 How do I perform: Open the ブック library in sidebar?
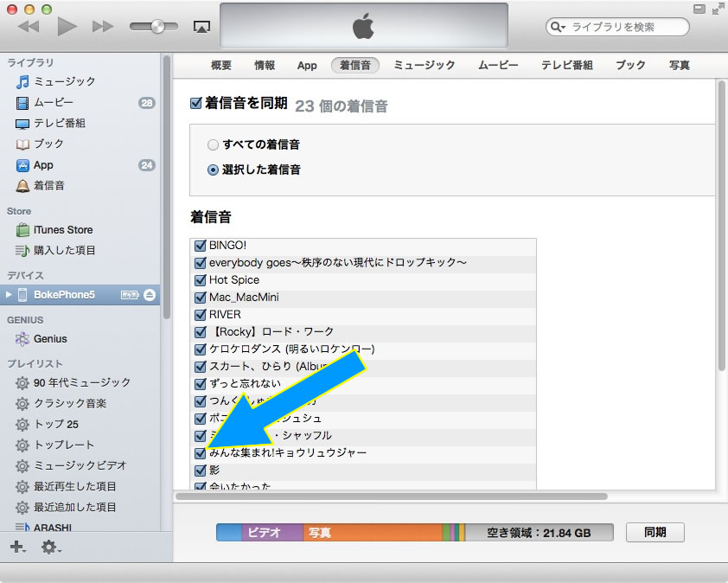(x=40, y=144)
